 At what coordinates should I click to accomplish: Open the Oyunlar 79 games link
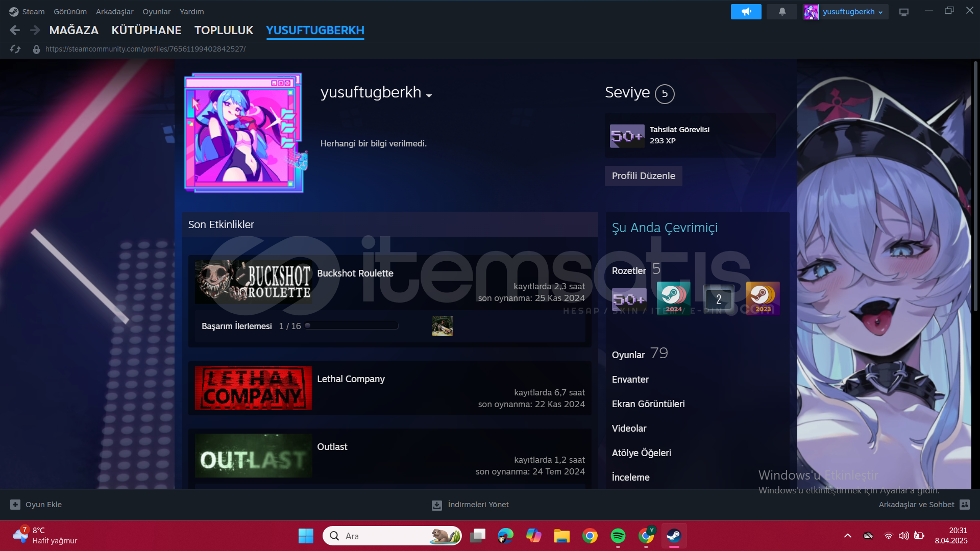[640, 354]
